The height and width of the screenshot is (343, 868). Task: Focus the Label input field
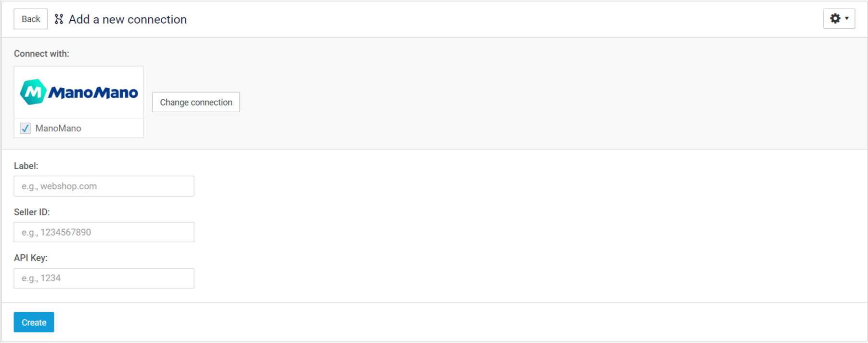pyautogui.click(x=104, y=186)
